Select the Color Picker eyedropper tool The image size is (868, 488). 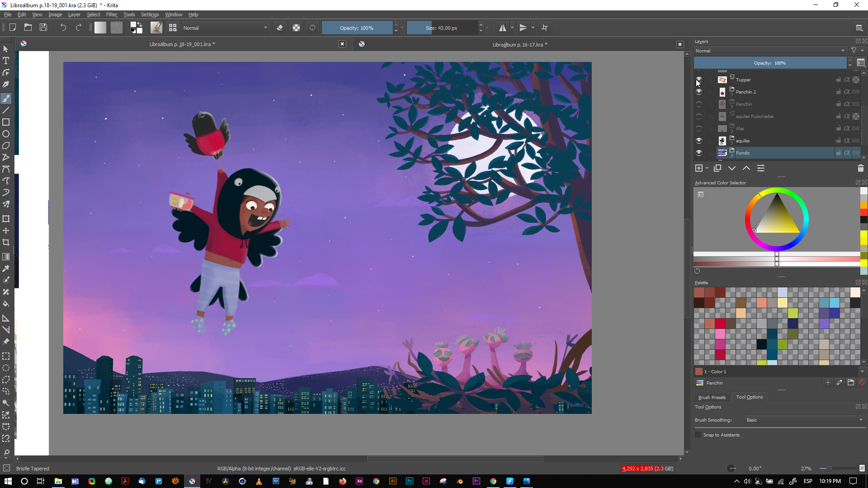6,268
